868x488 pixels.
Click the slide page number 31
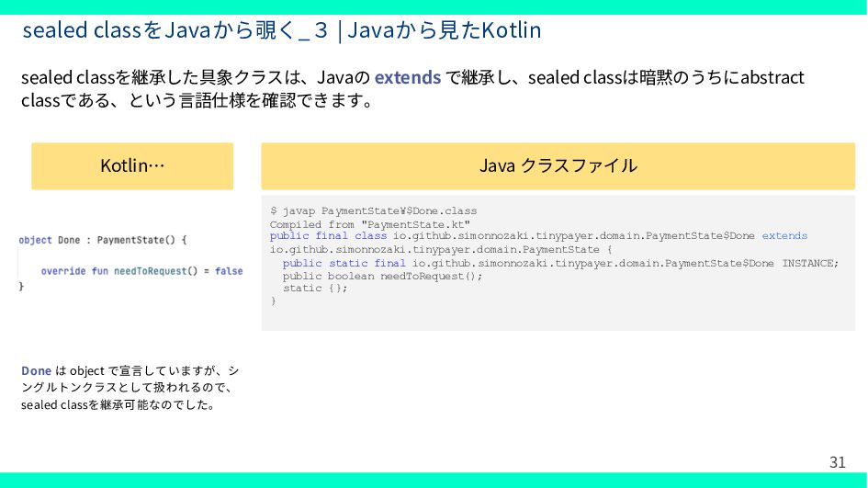[x=837, y=462]
